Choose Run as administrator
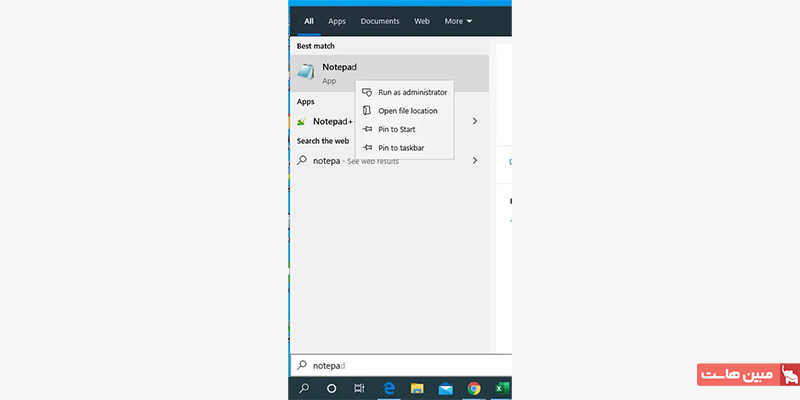Image resolution: width=800 pixels, height=400 pixels. click(x=412, y=92)
